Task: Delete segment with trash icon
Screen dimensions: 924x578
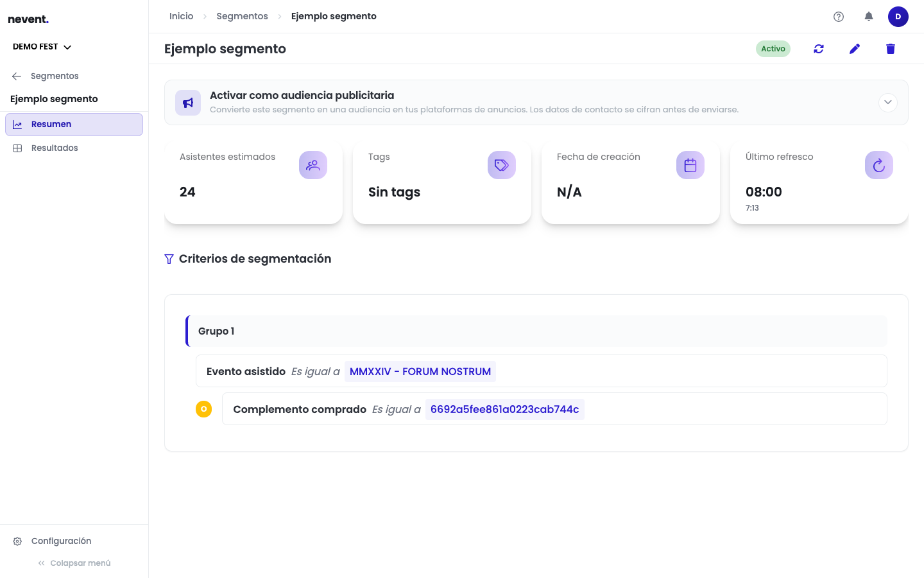Action: click(x=891, y=49)
